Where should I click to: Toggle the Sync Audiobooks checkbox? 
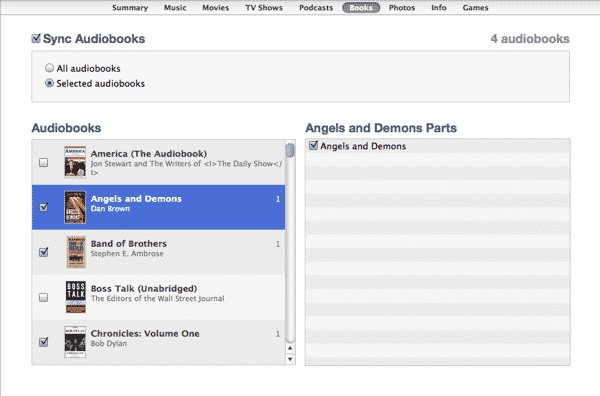(36, 38)
